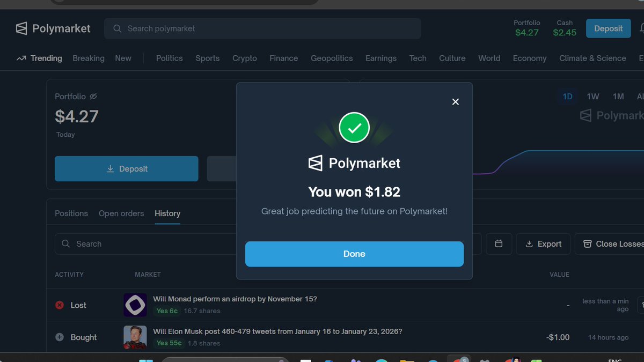Open the Culture category
This screenshot has height=362, width=644.
point(452,58)
